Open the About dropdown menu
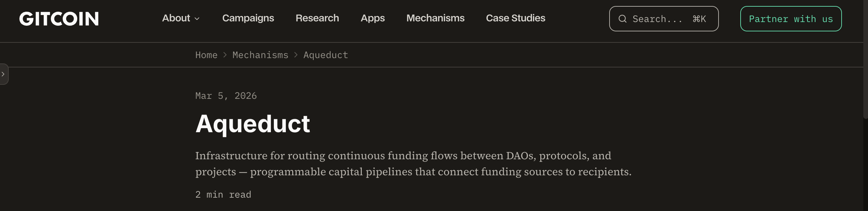 (181, 18)
